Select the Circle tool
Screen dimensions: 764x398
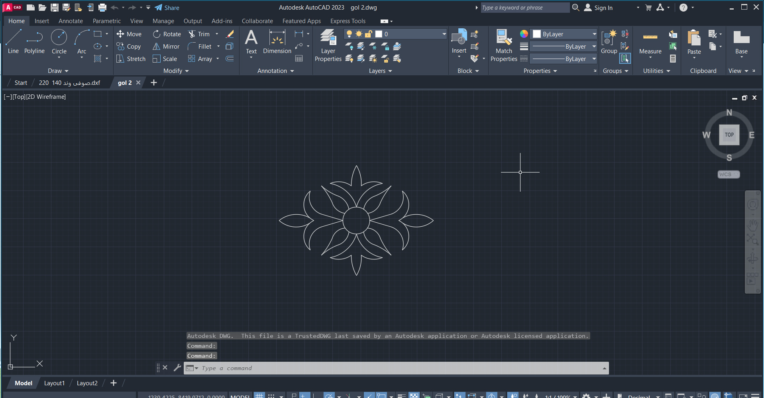coord(59,41)
